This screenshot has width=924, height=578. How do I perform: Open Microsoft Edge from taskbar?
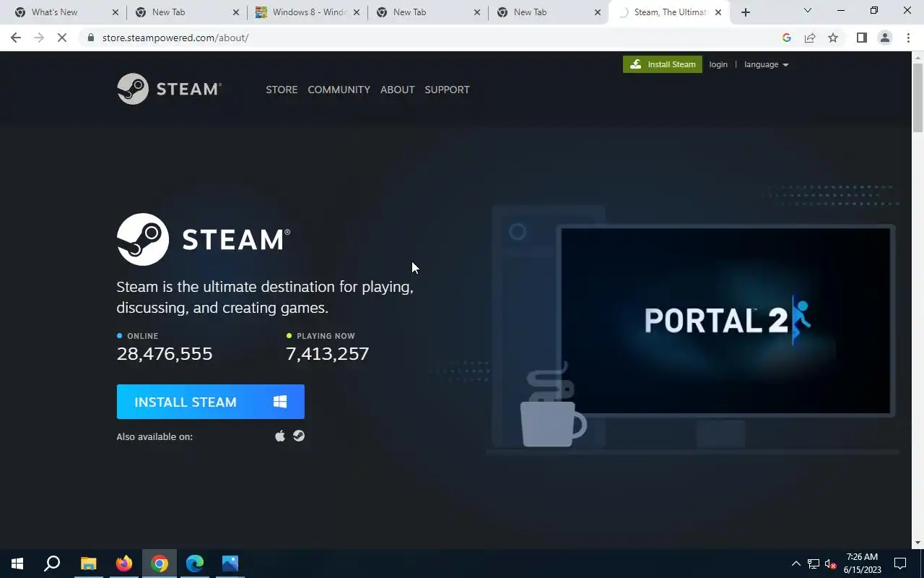[195, 564]
